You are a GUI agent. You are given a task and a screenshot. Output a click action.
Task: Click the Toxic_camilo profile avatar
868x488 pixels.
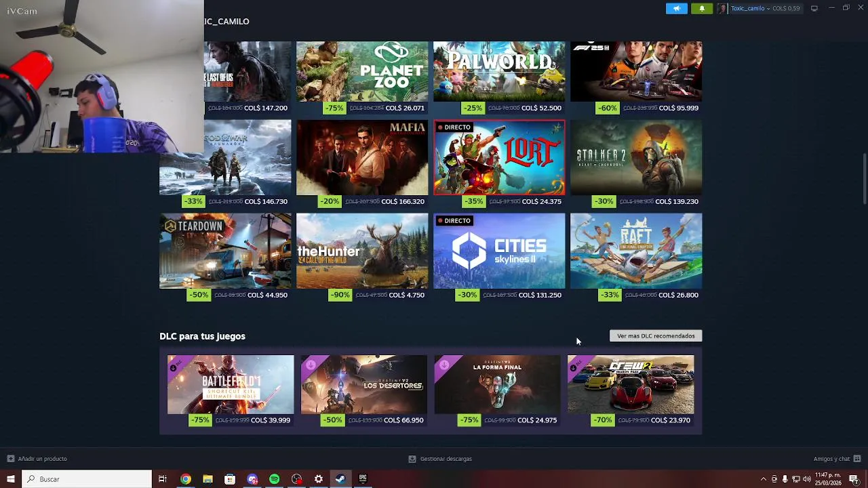point(722,8)
